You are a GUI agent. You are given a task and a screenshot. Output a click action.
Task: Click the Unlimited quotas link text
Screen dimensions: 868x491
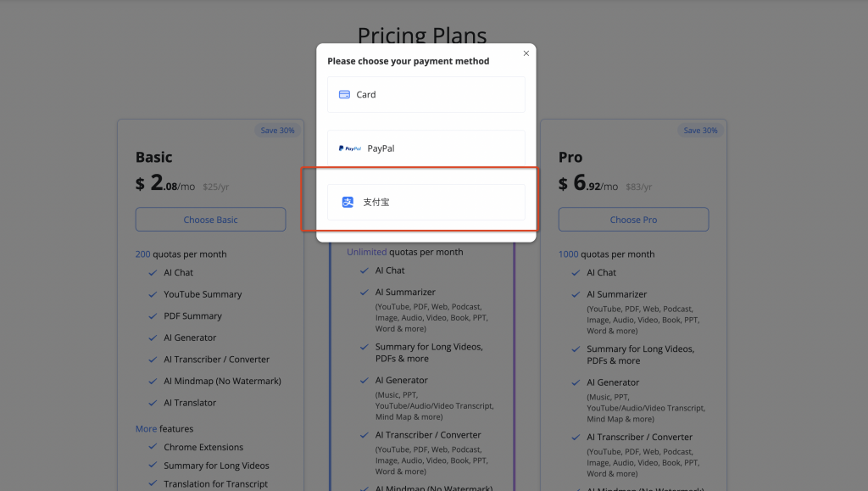click(366, 252)
